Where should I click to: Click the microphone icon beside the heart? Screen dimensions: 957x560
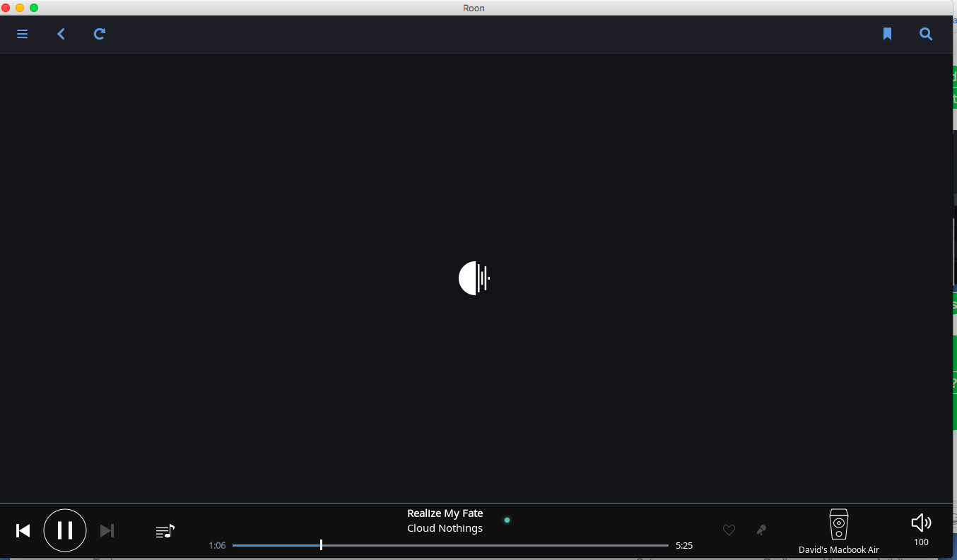[761, 530]
